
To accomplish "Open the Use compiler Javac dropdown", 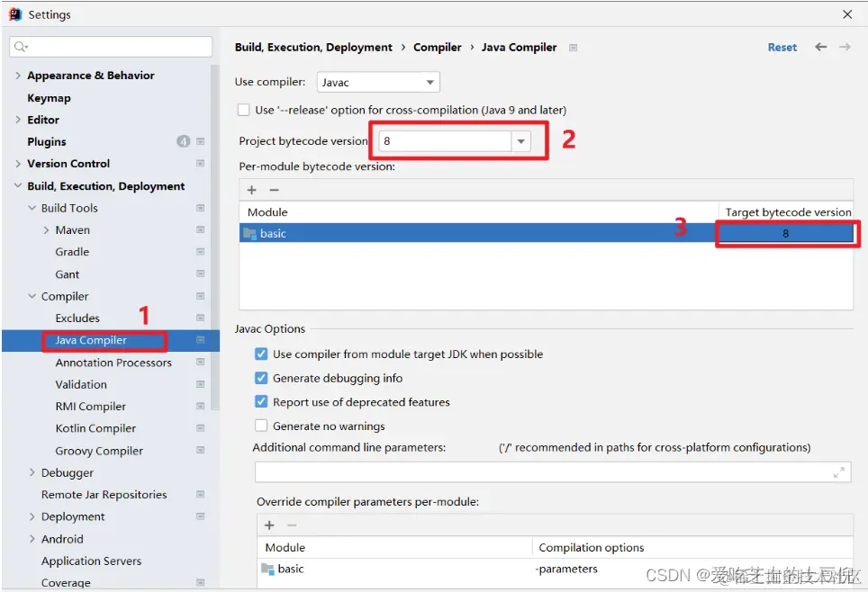I will (379, 83).
